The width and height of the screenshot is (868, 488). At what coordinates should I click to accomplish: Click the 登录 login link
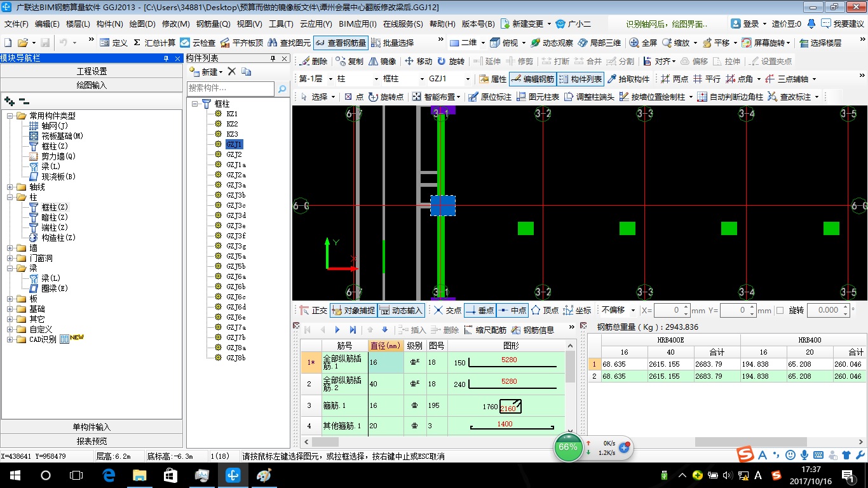point(750,24)
